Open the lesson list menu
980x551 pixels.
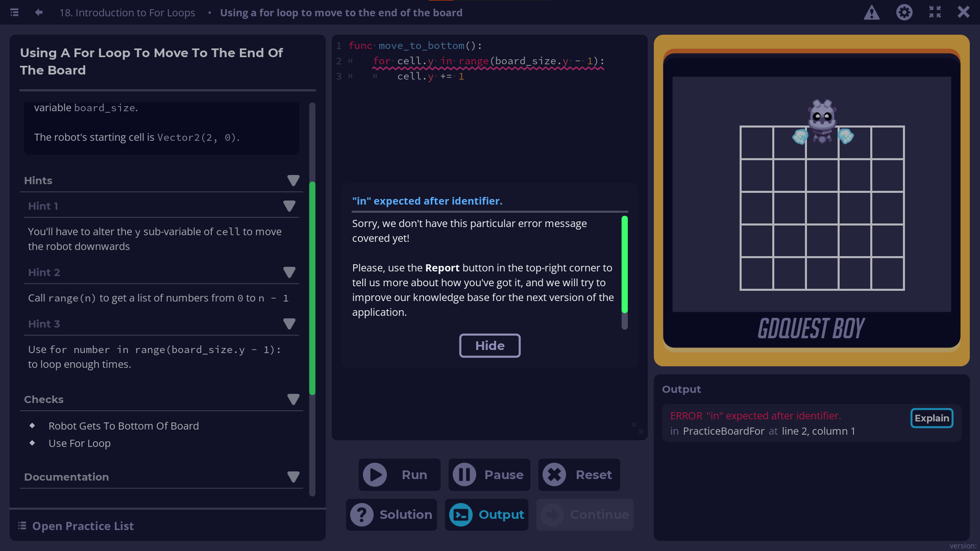coord(14,12)
